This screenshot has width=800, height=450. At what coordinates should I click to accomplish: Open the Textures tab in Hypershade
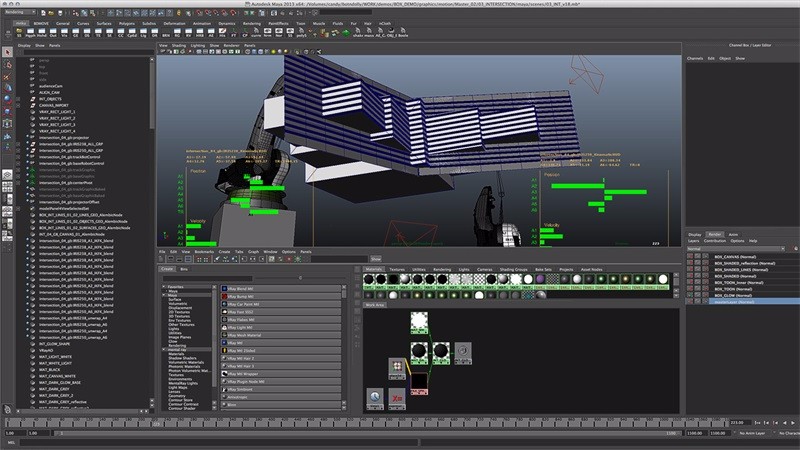(397, 270)
